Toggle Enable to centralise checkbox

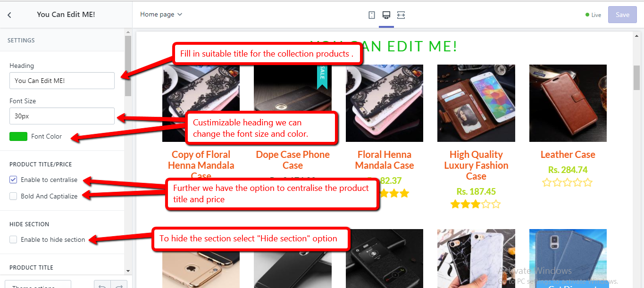[x=13, y=180]
